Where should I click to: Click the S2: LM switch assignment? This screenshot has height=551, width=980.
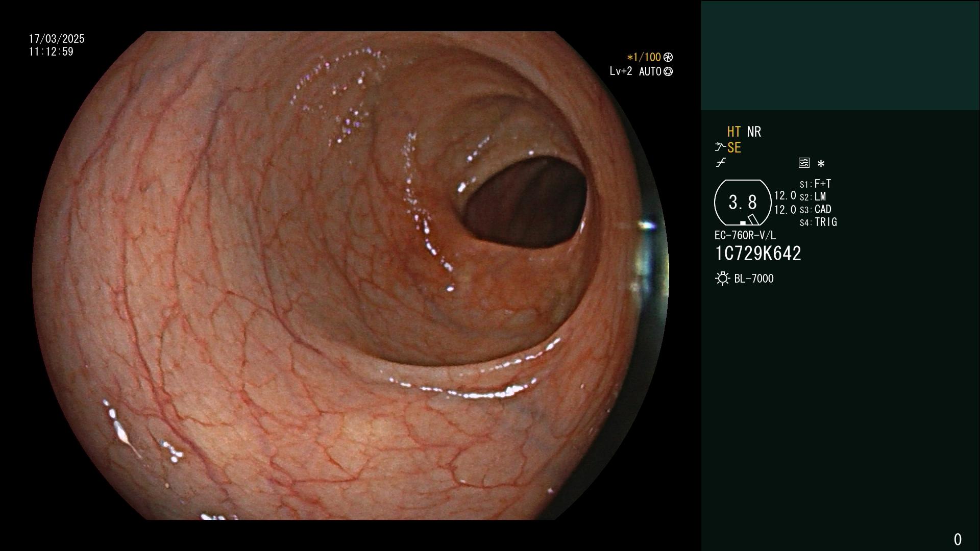[813, 197]
